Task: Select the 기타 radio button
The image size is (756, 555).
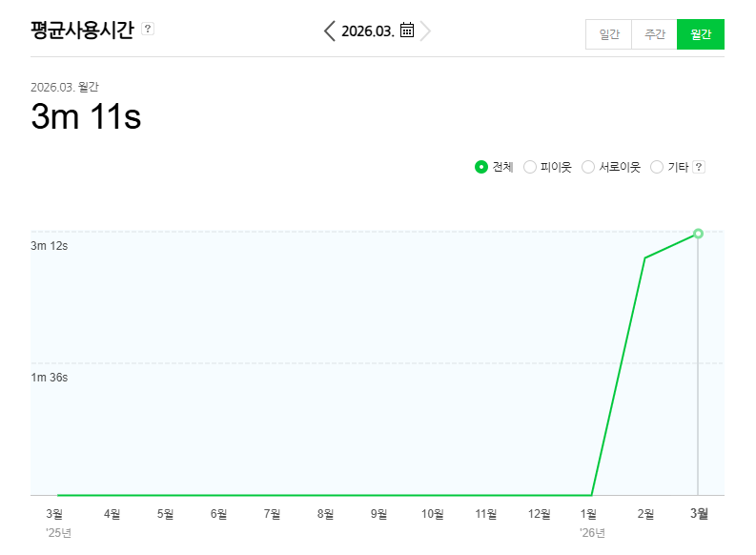Action: pos(657,167)
